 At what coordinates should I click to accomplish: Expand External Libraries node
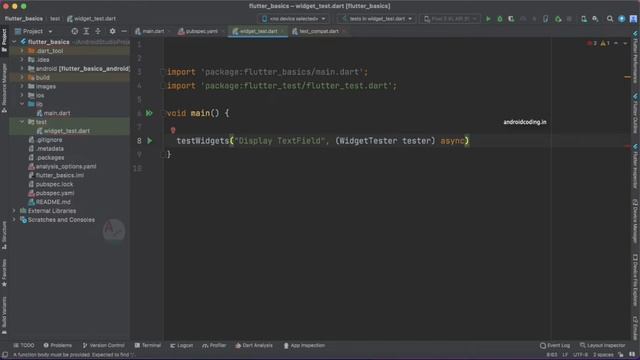(15, 211)
